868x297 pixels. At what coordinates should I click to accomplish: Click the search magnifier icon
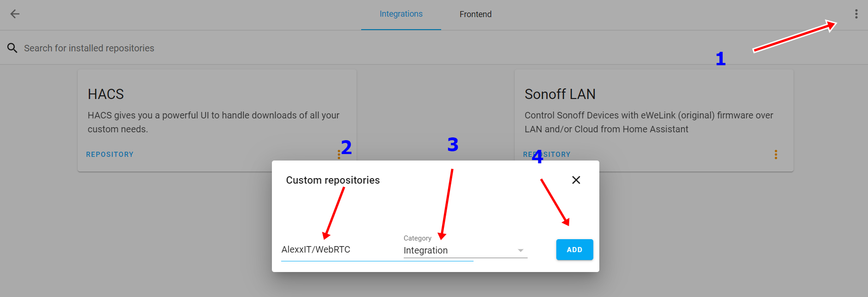(12, 48)
